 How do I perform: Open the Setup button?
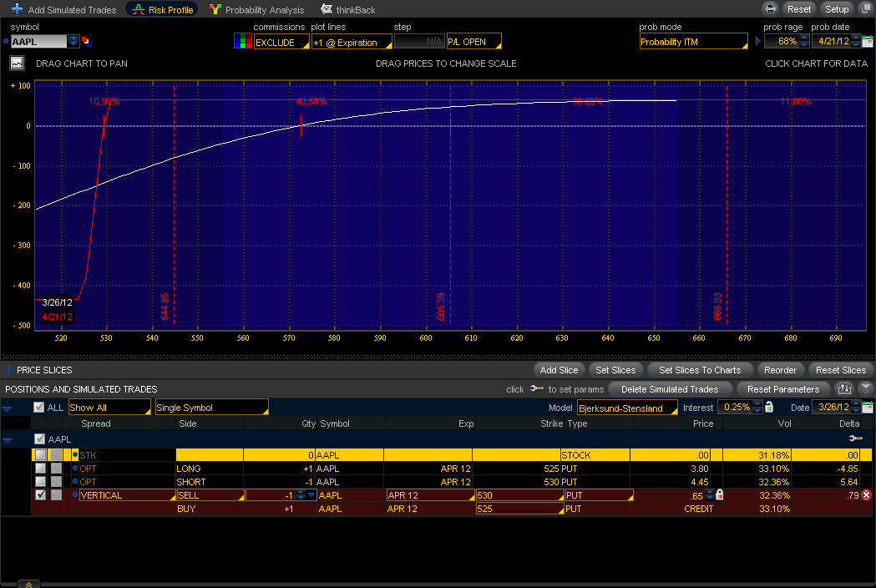tap(837, 9)
